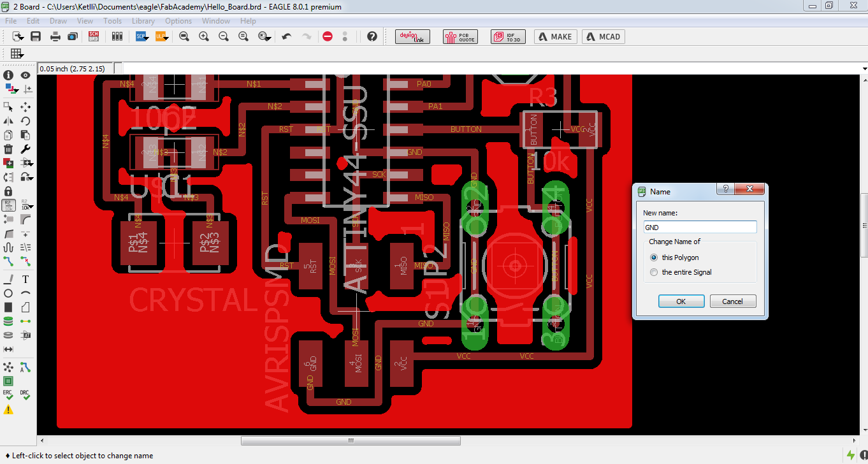
Task: Select the Mirror tool
Action: (x=8, y=120)
